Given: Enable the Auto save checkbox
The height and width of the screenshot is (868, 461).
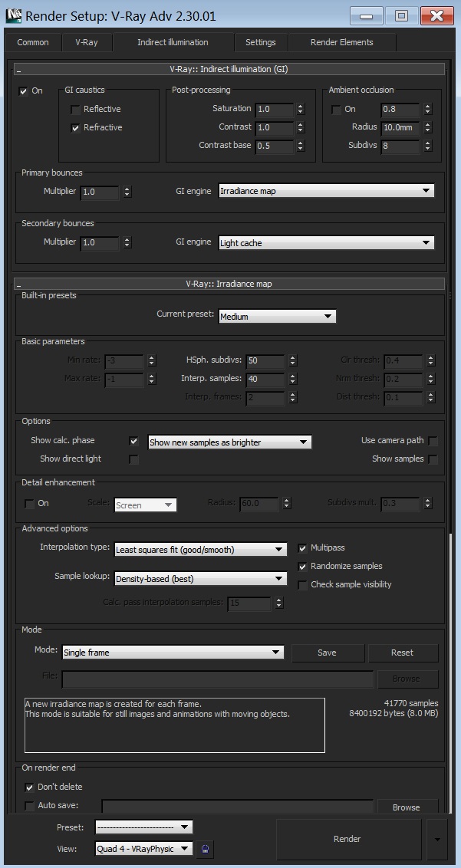Looking at the screenshot, I should pos(29,806).
